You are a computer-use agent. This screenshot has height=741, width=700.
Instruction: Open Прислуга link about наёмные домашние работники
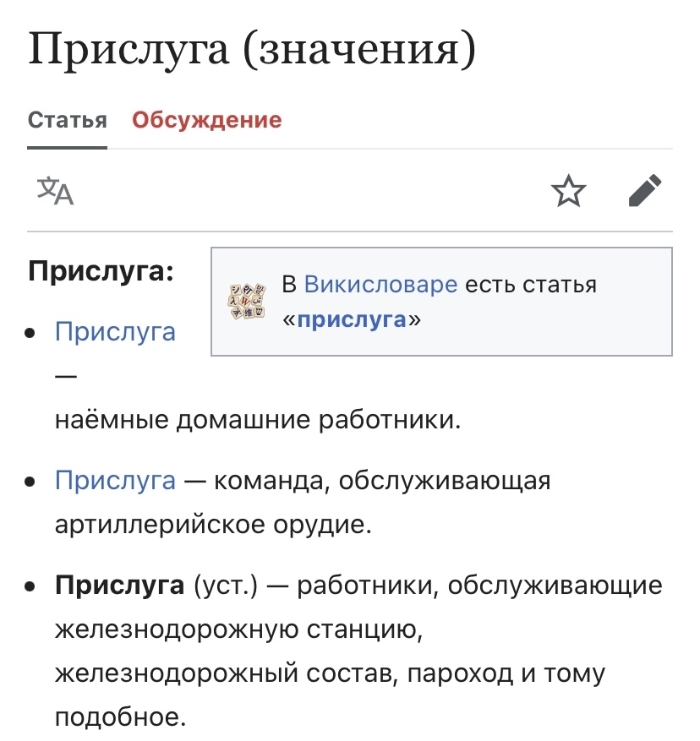[116, 331]
